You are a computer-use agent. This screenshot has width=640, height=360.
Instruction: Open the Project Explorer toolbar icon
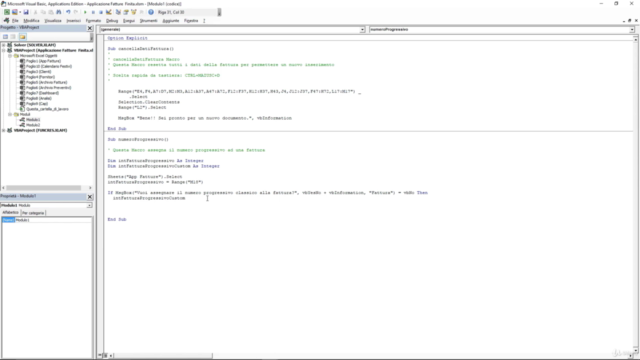(118, 12)
